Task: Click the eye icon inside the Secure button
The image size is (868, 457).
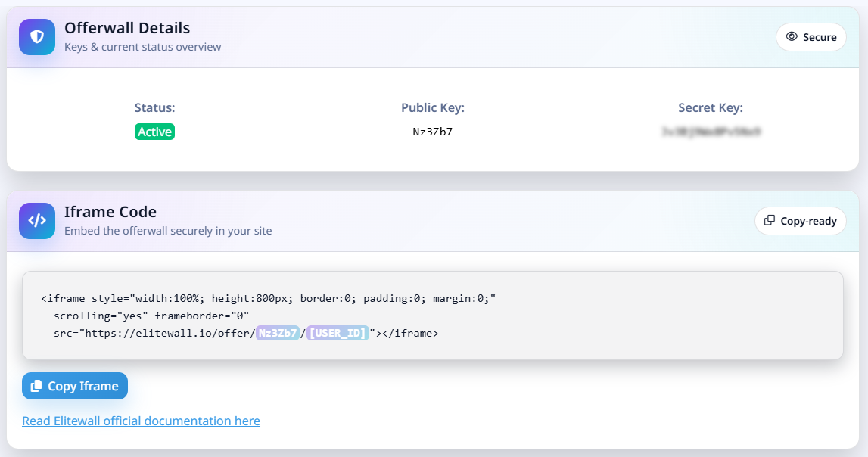Action: tap(792, 36)
